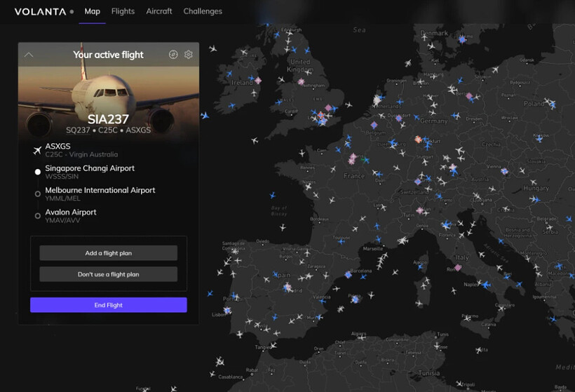Viewport: 575px width, 392px height.
Task: Click the aircraft photo thumbnail
Action: tap(109, 92)
